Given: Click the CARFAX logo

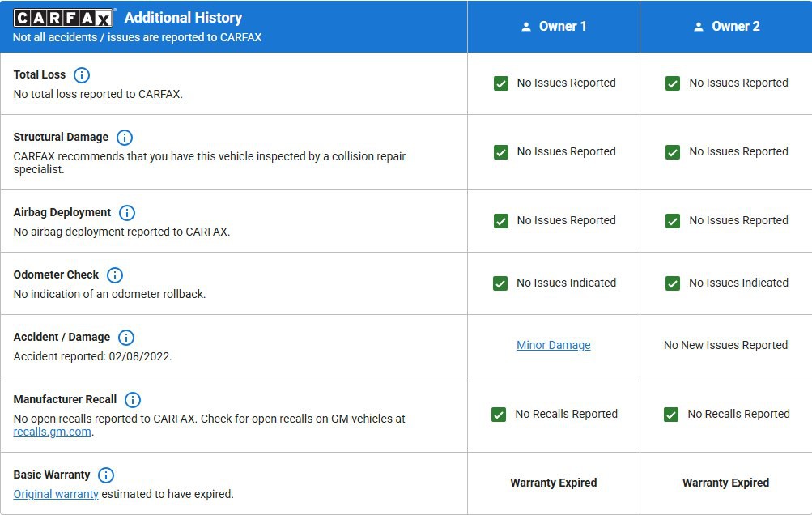Looking at the screenshot, I should click(x=62, y=18).
